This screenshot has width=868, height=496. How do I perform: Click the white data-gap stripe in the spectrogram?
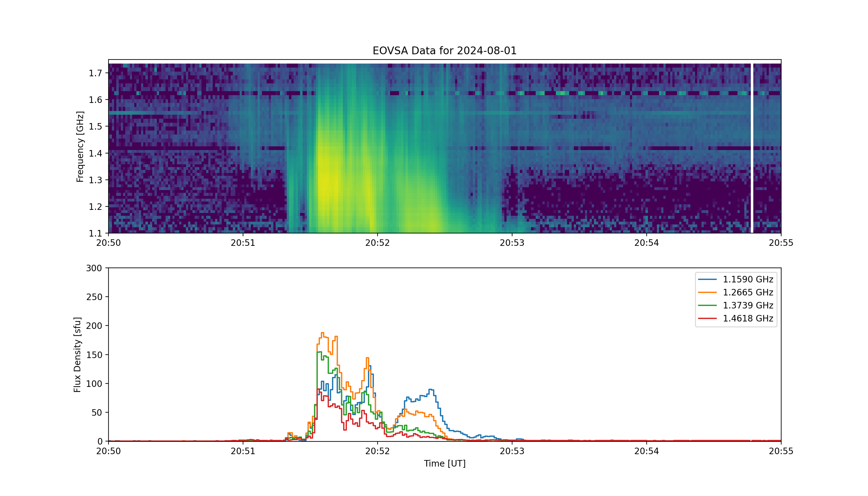(752, 148)
